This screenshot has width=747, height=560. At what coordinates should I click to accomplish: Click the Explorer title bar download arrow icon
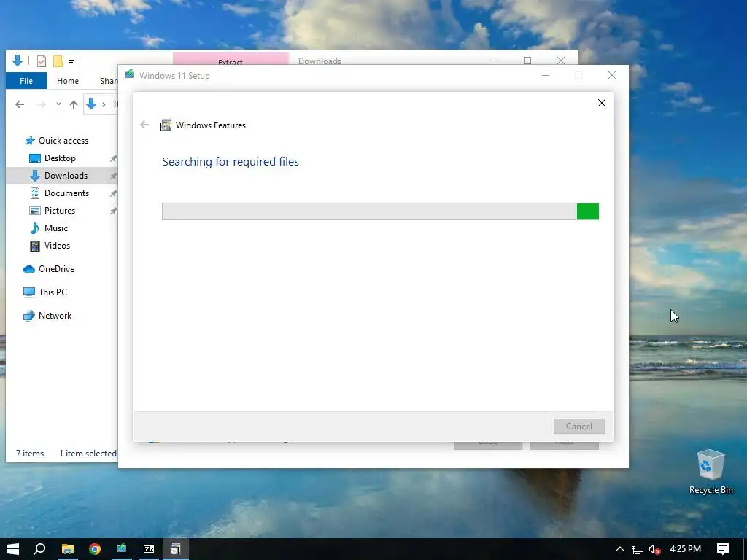18,61
